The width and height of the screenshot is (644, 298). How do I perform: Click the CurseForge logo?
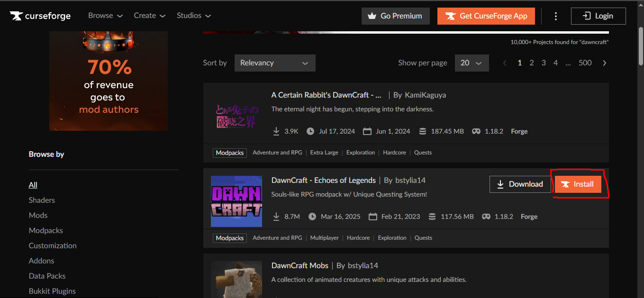point(40,16)
